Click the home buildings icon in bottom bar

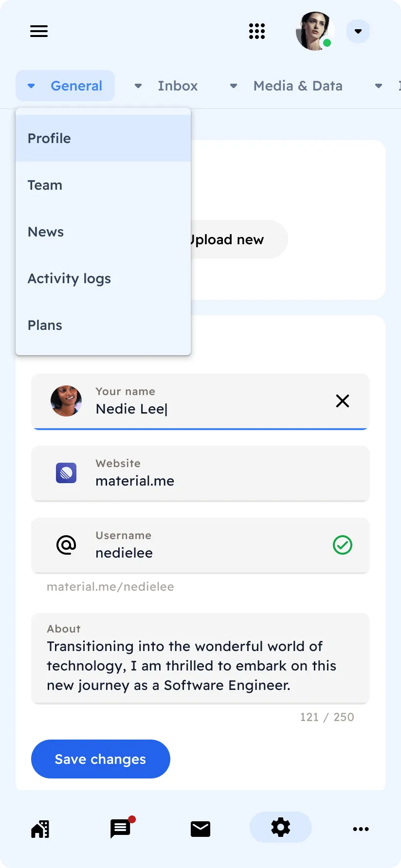(40, 829)
